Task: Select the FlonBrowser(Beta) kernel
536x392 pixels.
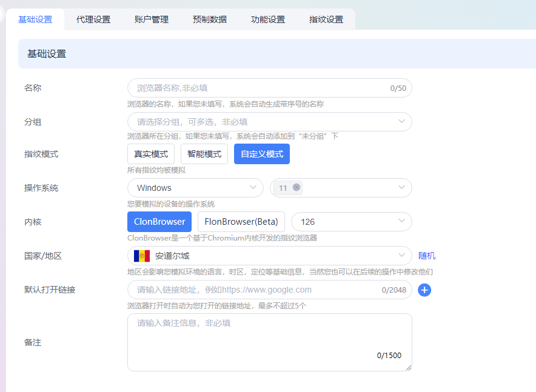Action: [x=241, y=222]
